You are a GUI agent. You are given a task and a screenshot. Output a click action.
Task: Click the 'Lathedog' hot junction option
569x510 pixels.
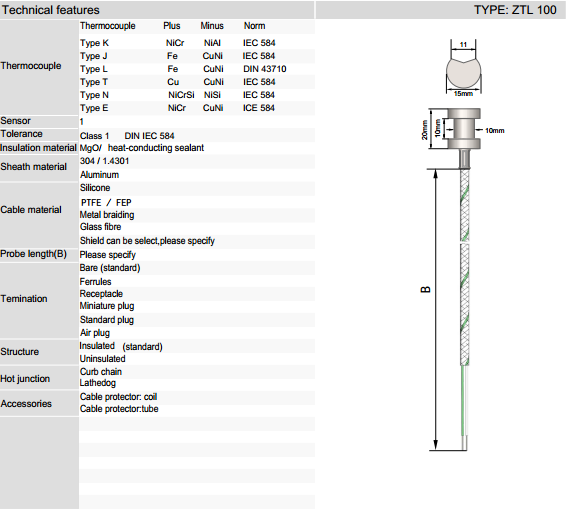coord(98,383)
